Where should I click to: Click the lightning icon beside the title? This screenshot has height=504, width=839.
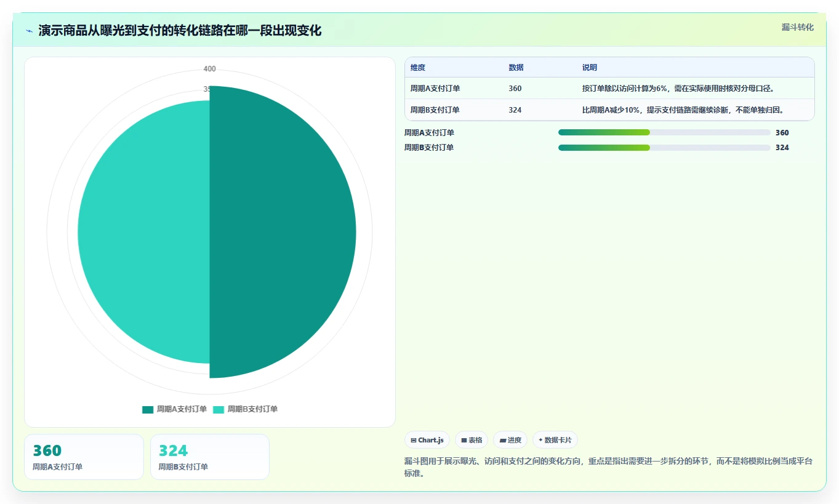coord(30,31)
